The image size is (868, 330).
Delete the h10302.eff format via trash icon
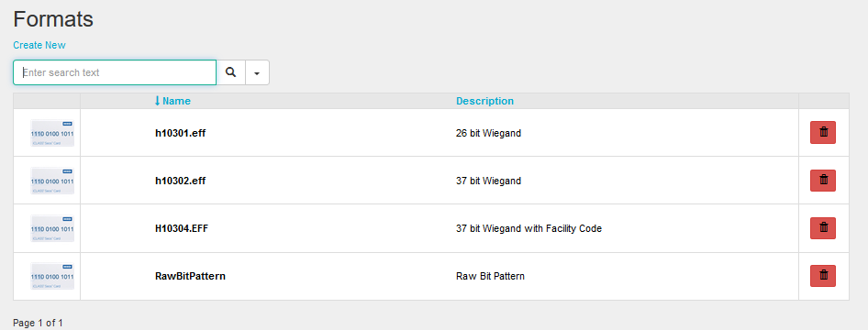[823, 181]
